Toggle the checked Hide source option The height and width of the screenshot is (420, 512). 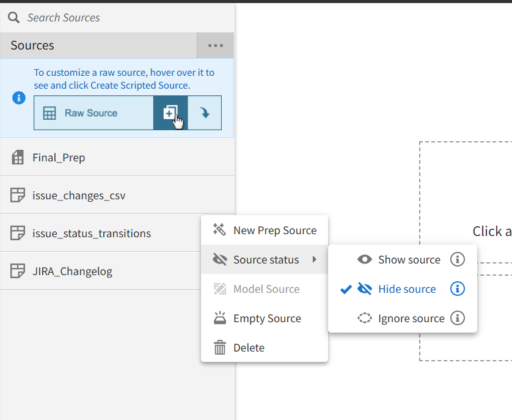coord(407,289)
